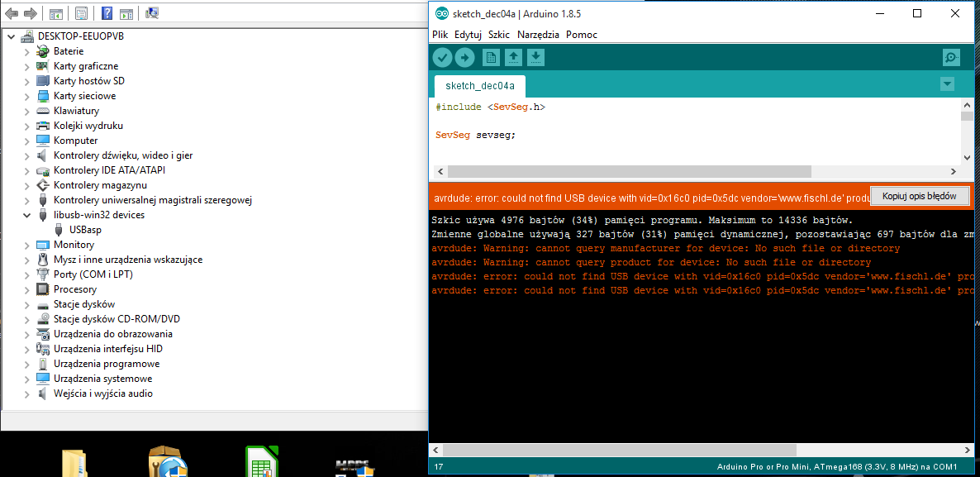Select the Urządzenia programowe label
The height and width of the screenshot is (477, 980).
[x=107, y=364]
